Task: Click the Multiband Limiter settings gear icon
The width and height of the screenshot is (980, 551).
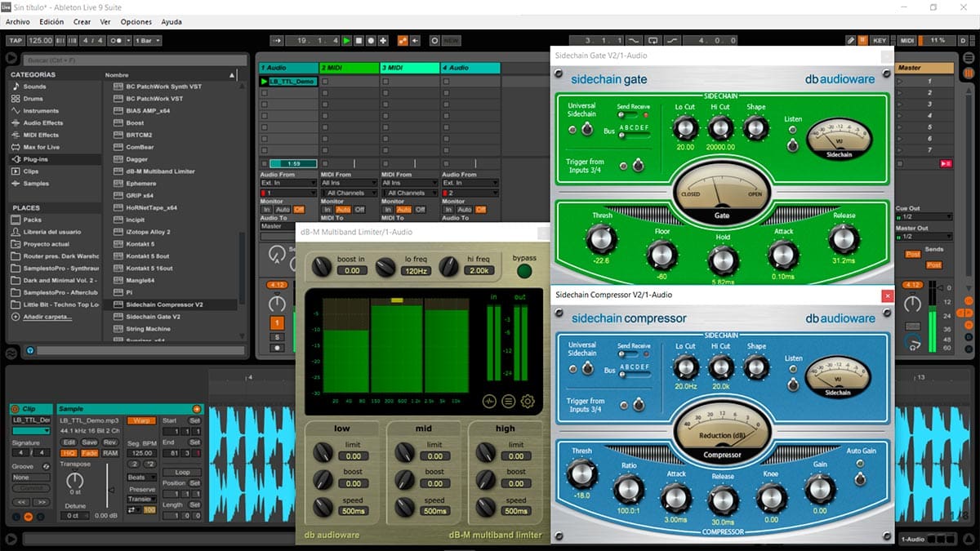Action: coord(528,401)
